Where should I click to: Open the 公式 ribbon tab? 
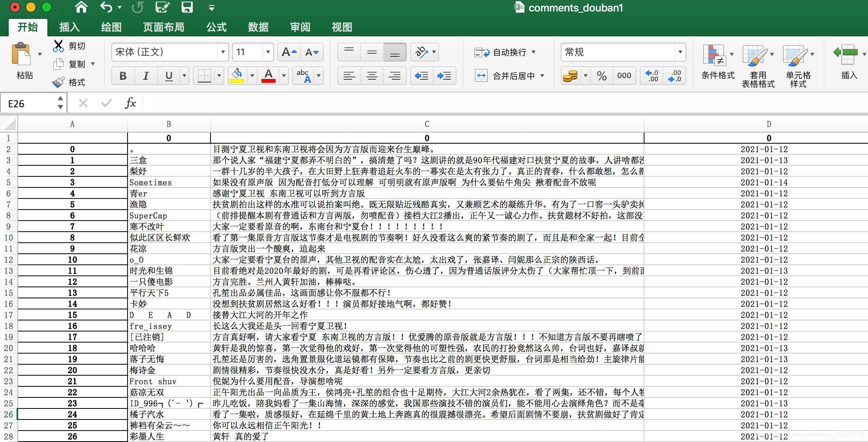(216, 27)
